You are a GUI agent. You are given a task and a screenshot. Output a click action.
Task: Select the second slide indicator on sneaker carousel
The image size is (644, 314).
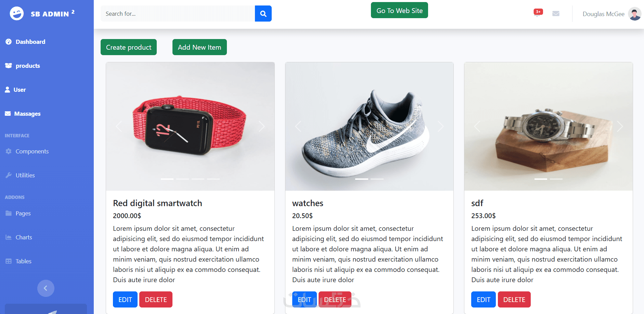pyautogui.click(x=377, y=179)
